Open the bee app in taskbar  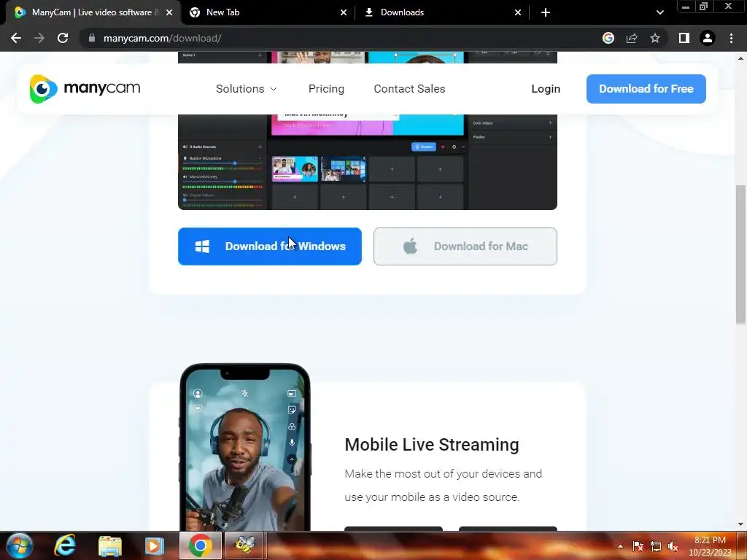tap(244, 545)
